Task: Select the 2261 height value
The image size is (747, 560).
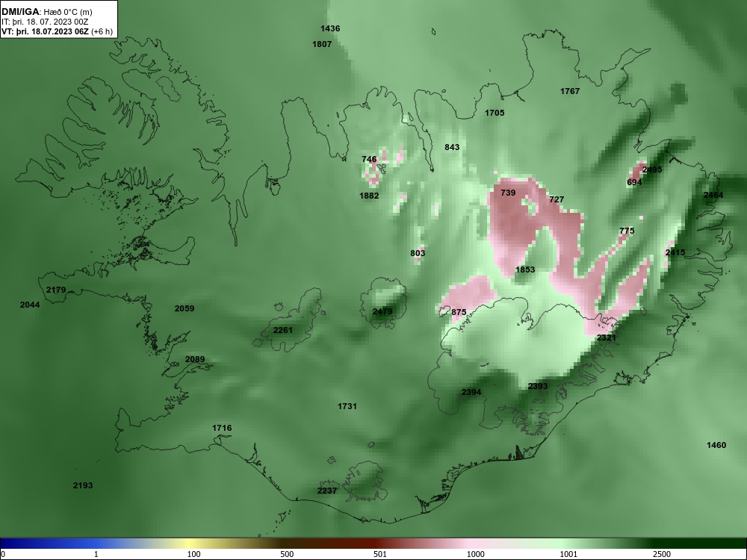Action: (283, 330)
